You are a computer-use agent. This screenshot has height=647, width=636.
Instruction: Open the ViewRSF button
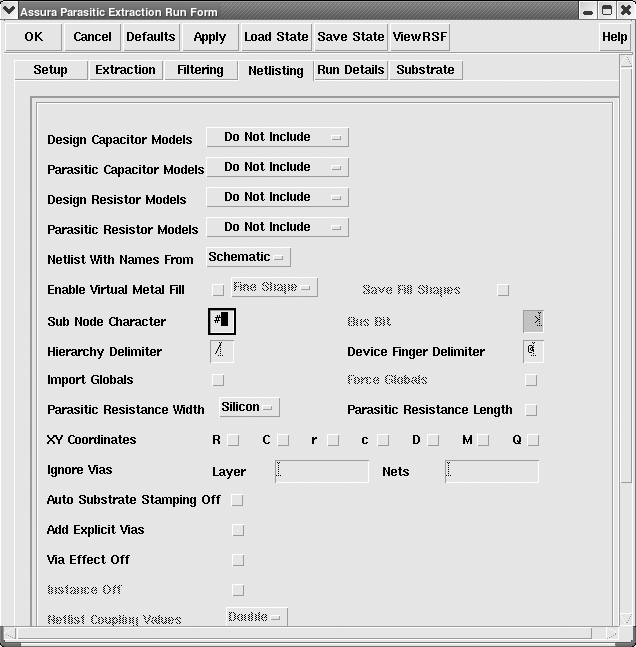tap(420, 37)
